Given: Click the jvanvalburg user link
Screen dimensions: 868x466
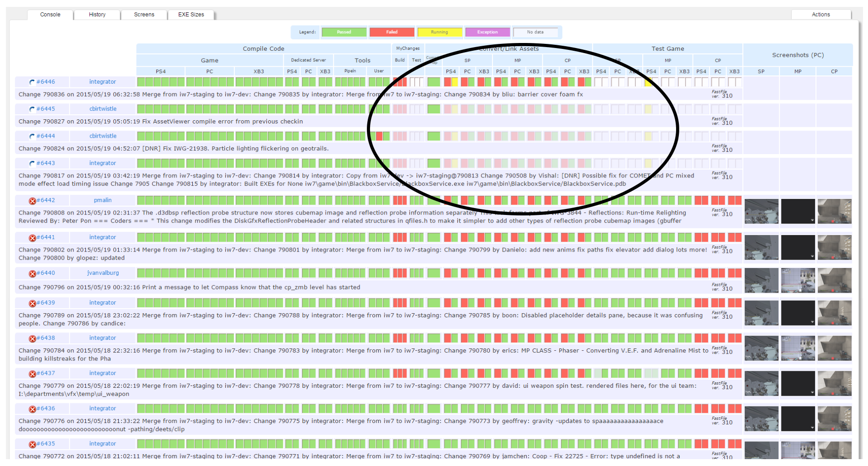Looking at the screenshot, I should tap(103, 273).
